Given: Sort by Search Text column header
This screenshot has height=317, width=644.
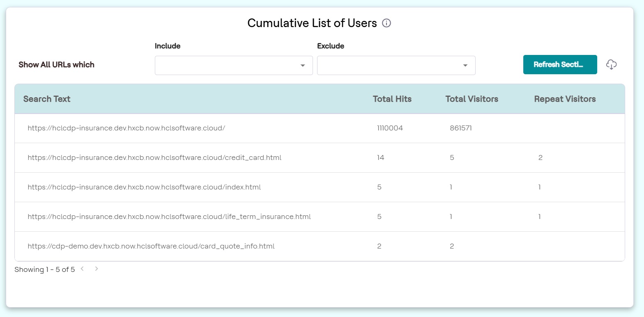Looking at the screenshot, I should click(x=47, y=99).
